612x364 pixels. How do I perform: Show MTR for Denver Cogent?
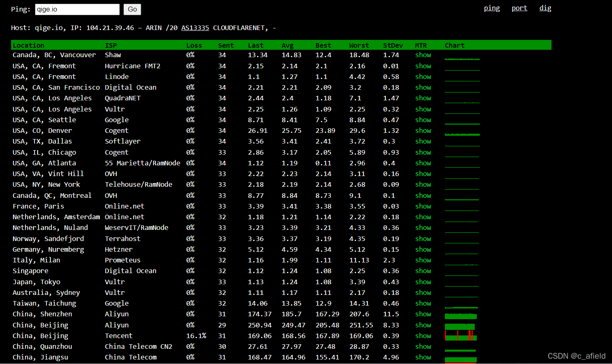click(x=423, y=130)
